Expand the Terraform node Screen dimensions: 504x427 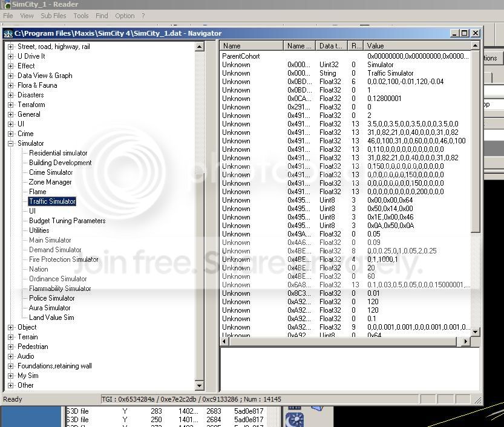11,105
